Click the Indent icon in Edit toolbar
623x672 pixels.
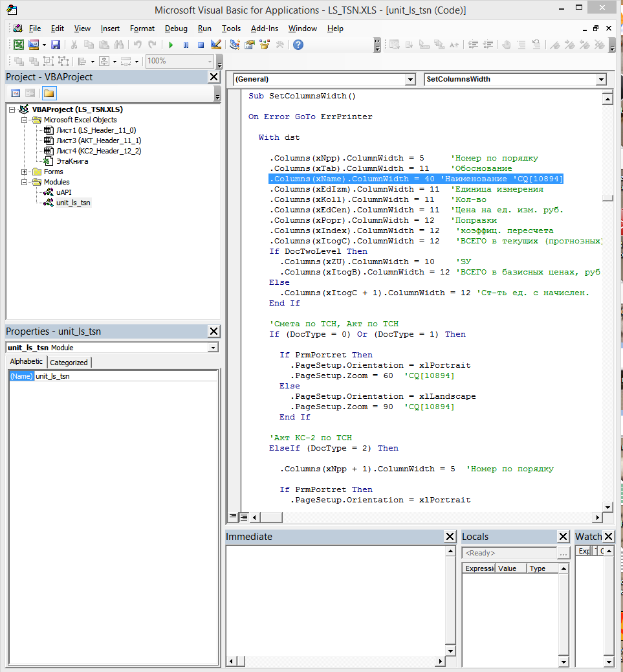(473, 45)
